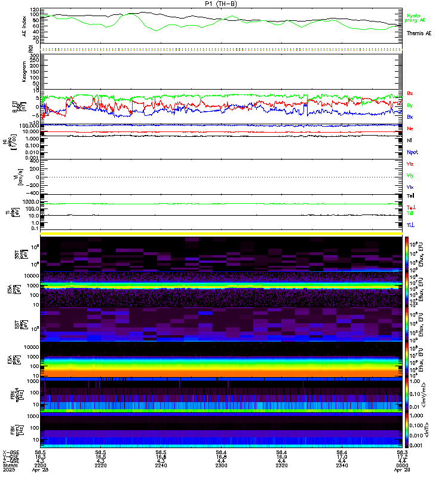Viewport: 448px width, 478px height.
Task: Click the 2240 time tick label
Action: point(161,465)
